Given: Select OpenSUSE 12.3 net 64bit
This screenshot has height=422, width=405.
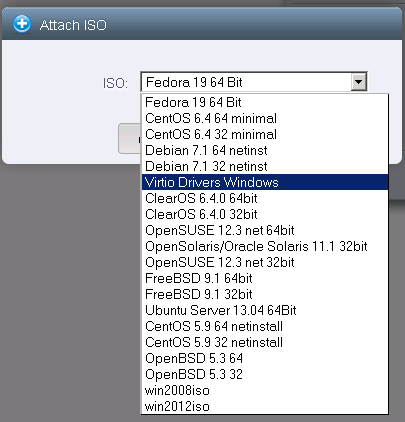Looking at the screenshot, I should coord(265,230).
